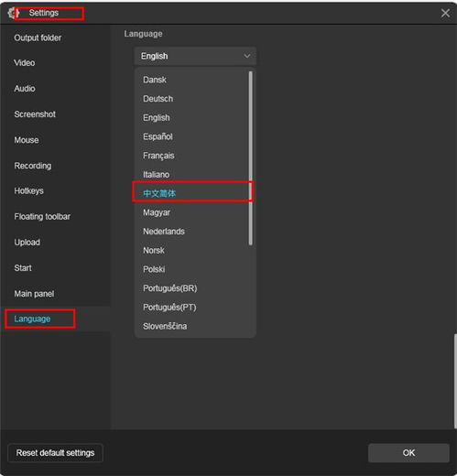Image resolution: width=457 pixels, height=476 pixels.
Task: Open the Hotkeys settings tab
Action: coord(28,191)
